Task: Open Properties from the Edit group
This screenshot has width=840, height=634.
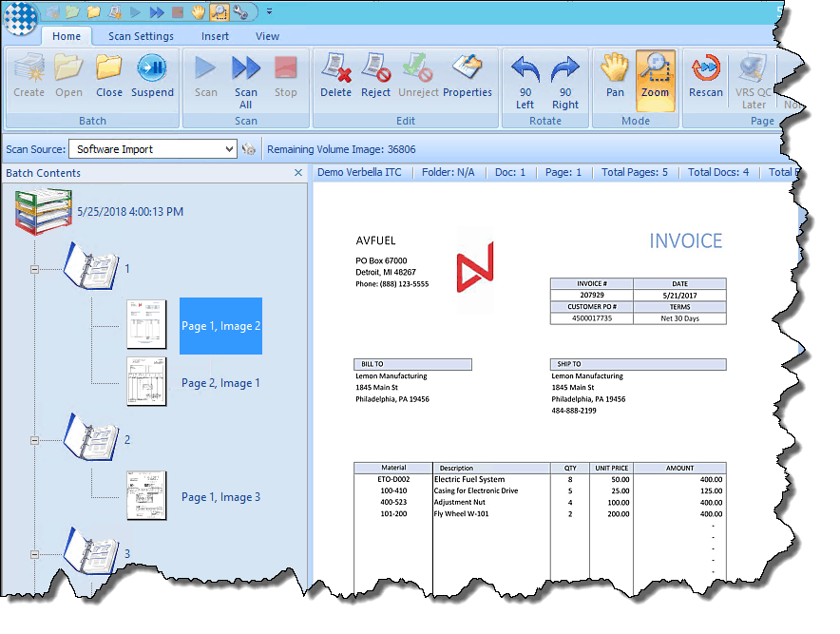Action: click(468, 76)
